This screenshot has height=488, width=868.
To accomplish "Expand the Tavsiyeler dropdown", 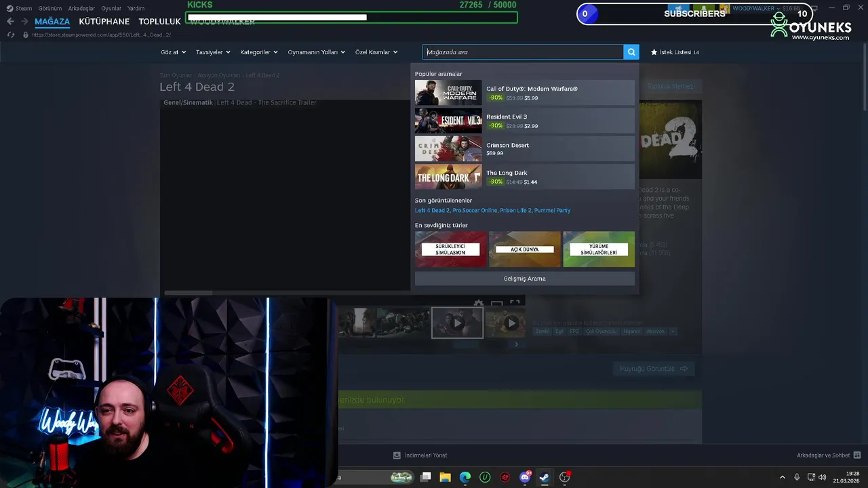I will coord(213,52).
